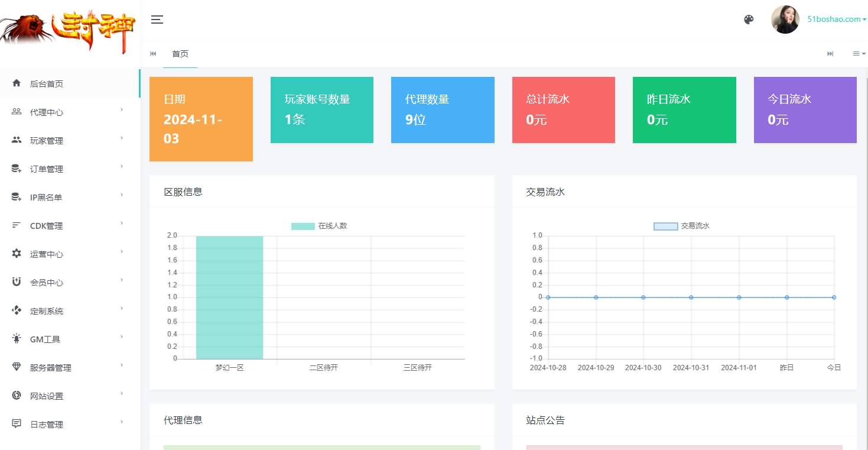
Task: Click the 今日流水 stat card
Action: point(805,110)
